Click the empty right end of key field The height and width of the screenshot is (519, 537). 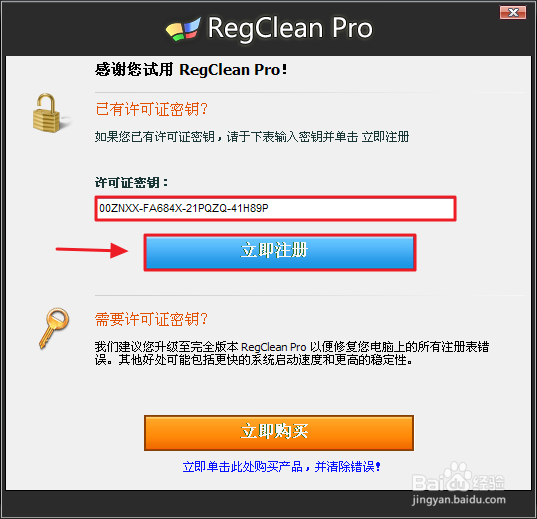click(361, 208)
